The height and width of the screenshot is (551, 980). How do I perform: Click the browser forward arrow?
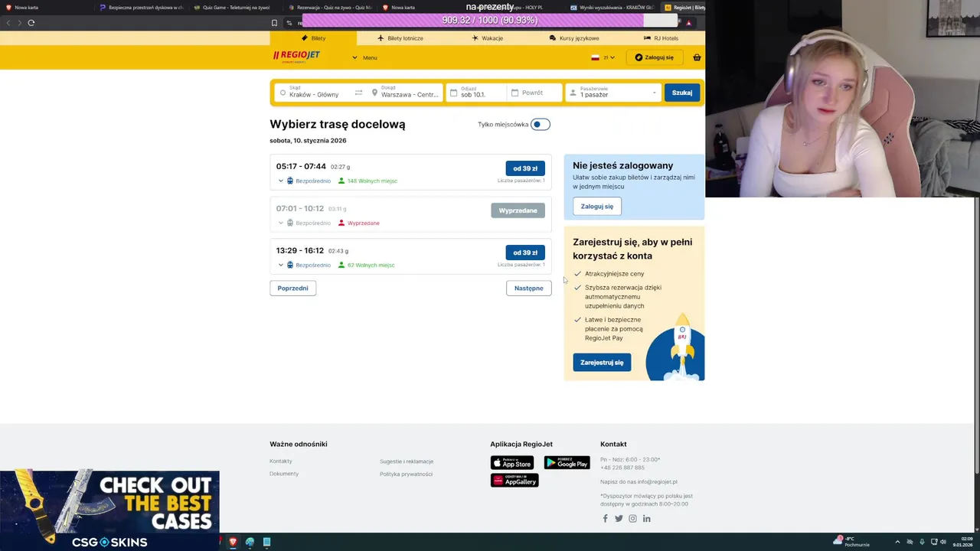click(x=19, y=23)
